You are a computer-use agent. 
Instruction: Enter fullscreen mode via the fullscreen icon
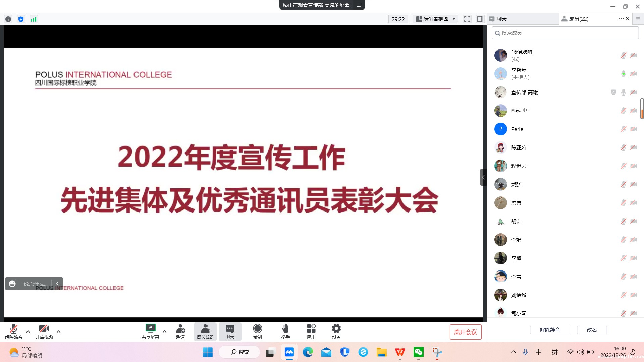click(x=467, y=19)
